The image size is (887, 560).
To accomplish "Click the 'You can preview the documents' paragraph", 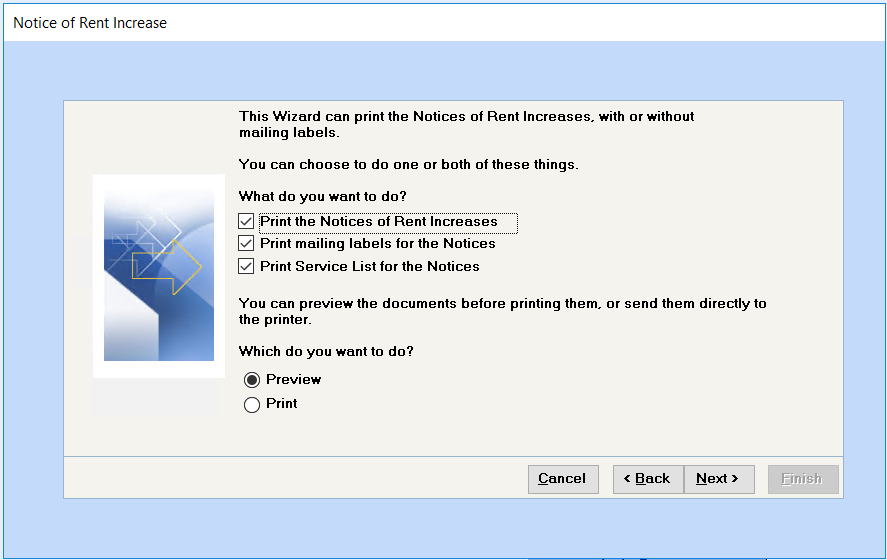I will pyautogui.click(x=502, y=311).
